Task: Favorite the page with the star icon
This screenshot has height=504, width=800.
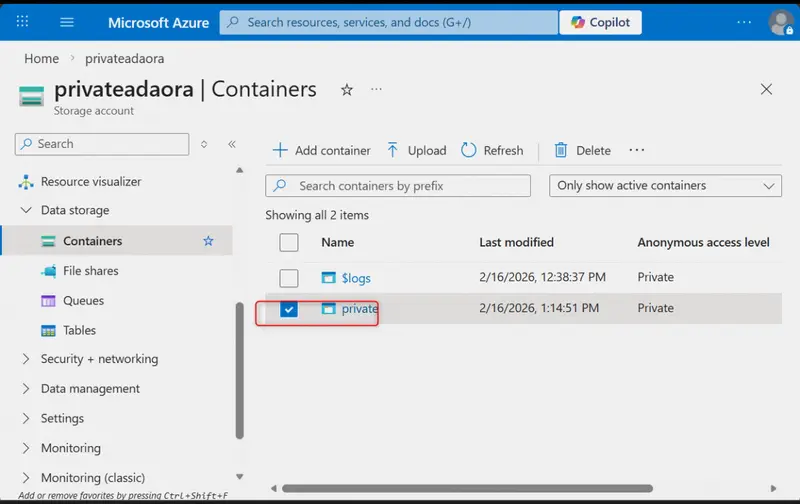Action: tap(347, 90)
